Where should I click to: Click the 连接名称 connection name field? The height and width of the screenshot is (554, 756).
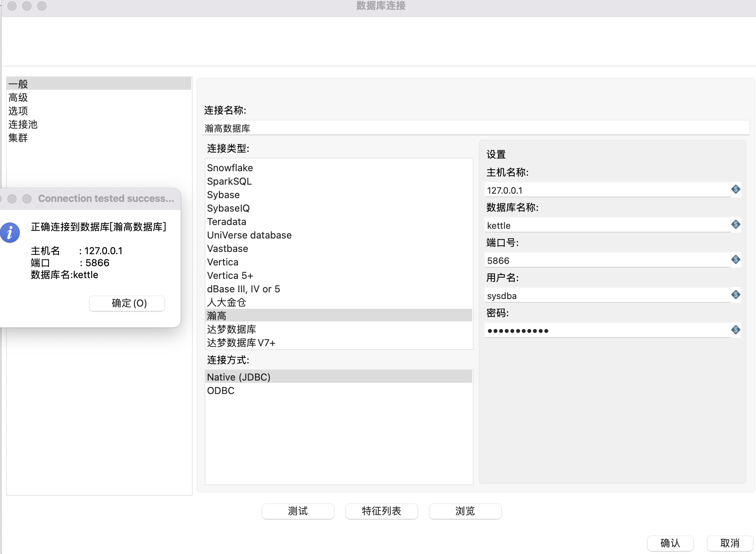point(475,128)
